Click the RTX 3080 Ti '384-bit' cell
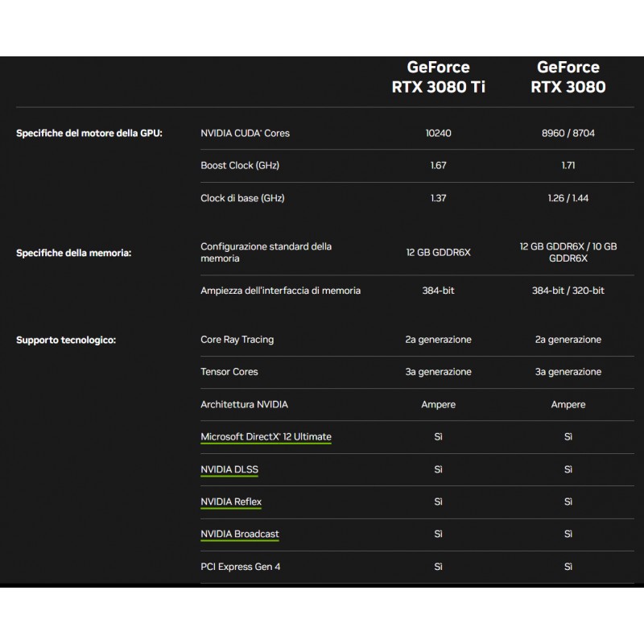This screenshot has height=644, width=644. 438,291
